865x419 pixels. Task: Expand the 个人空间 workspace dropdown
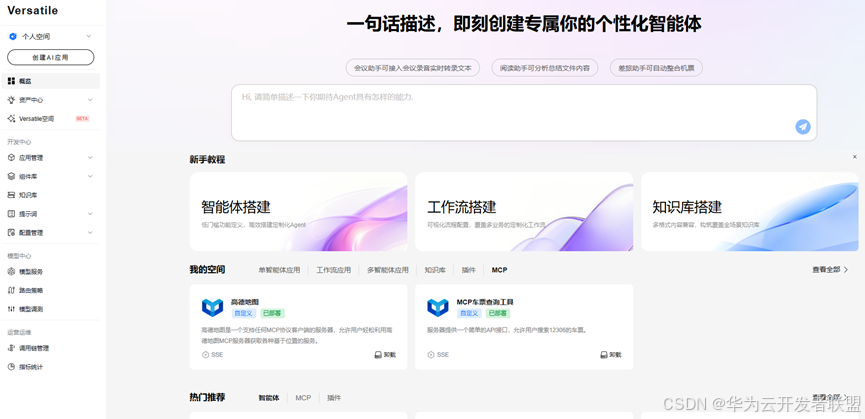[89, 36]
